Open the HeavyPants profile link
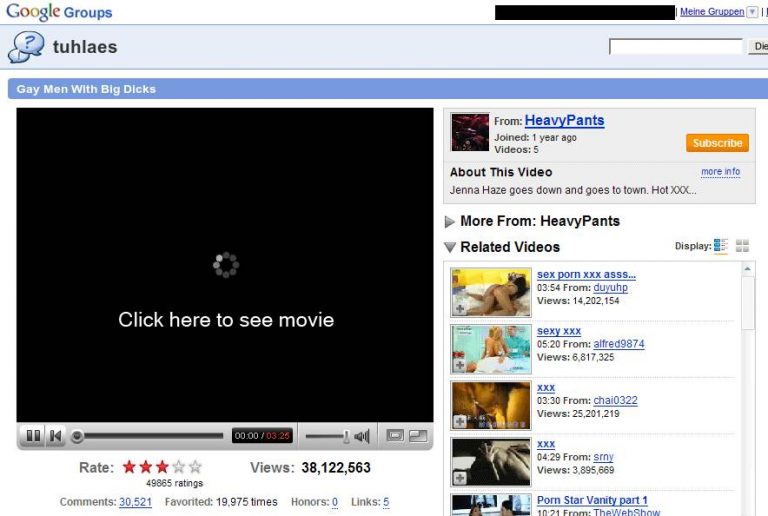Viewport: 768px width, 516px height. [564, 120]
